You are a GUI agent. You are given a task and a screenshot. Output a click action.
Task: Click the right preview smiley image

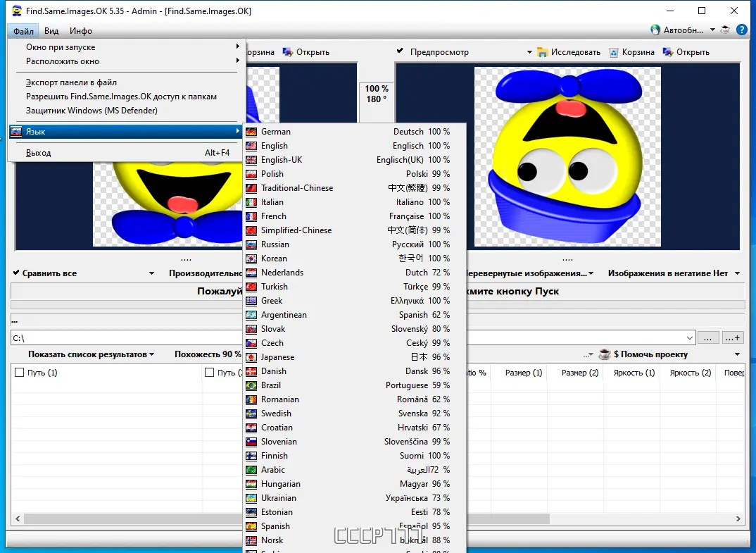pyautogui.click(x=567, y=157)
